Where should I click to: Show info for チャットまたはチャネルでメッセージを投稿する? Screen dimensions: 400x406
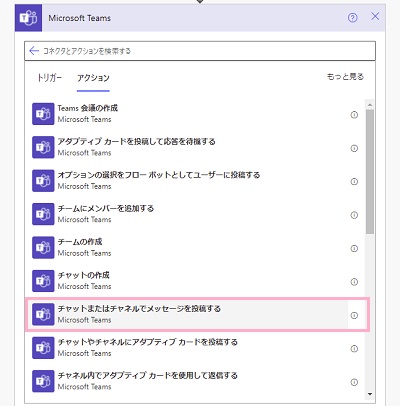354,315
